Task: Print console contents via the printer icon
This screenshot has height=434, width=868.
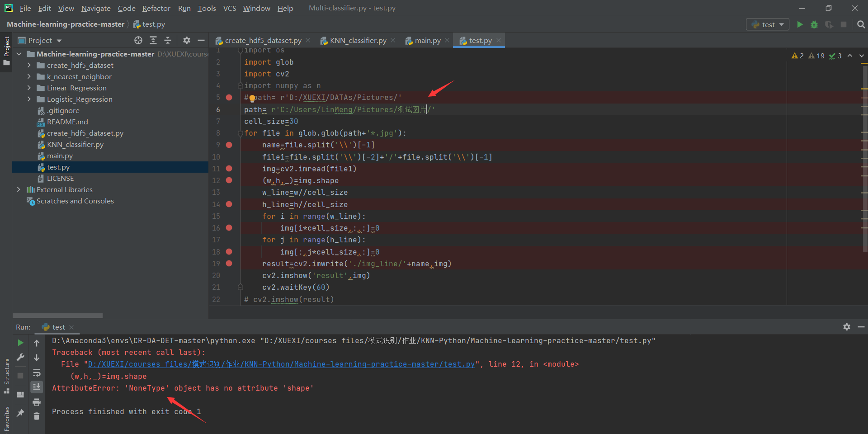Action: click(37, 402)
